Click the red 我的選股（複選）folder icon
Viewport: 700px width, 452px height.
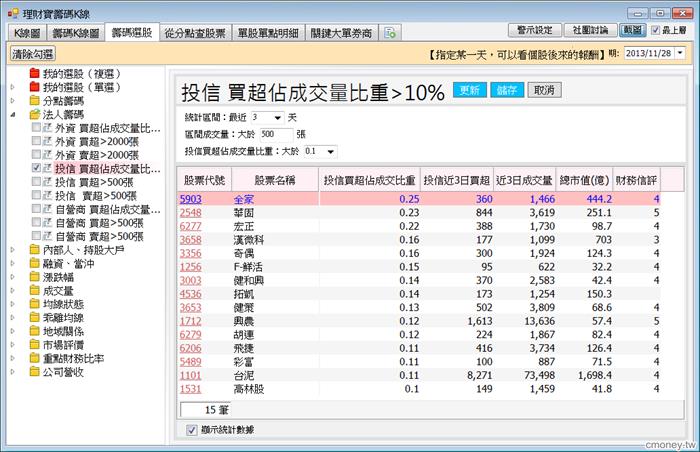[34, 73]
